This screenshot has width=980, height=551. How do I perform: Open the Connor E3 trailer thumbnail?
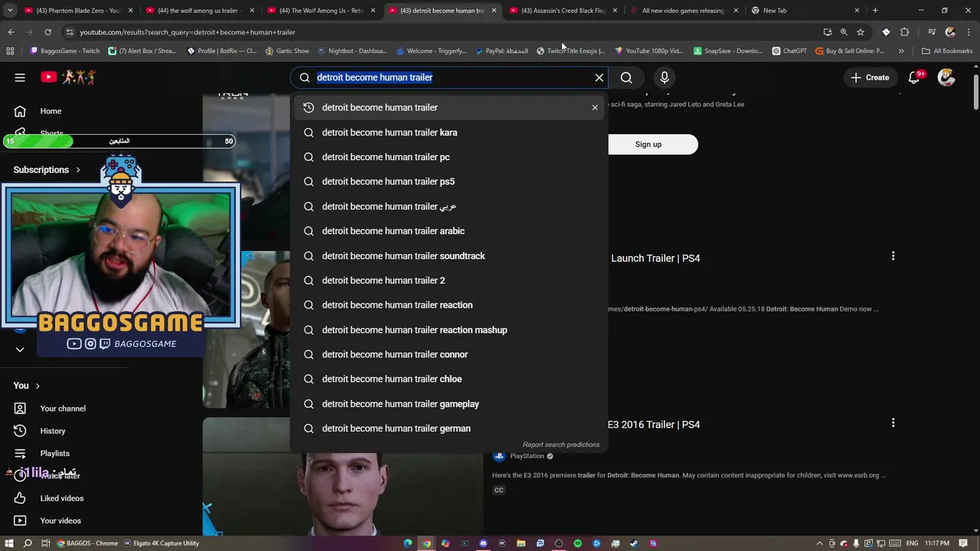point(343,476)
